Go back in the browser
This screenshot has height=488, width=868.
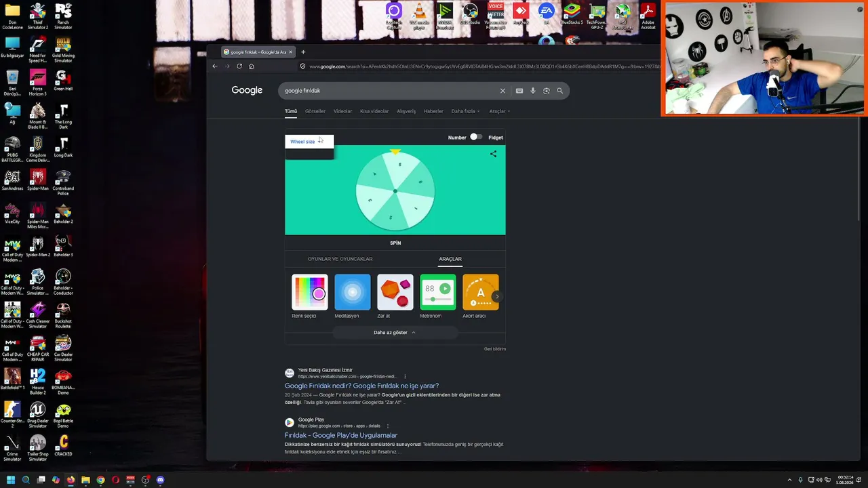215,66
